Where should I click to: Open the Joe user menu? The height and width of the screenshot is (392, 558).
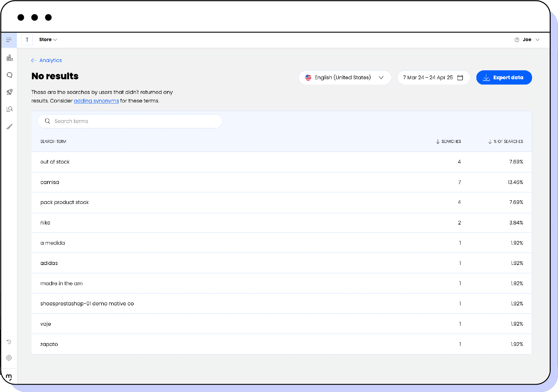pyautogui.click(x=531, y=40)
